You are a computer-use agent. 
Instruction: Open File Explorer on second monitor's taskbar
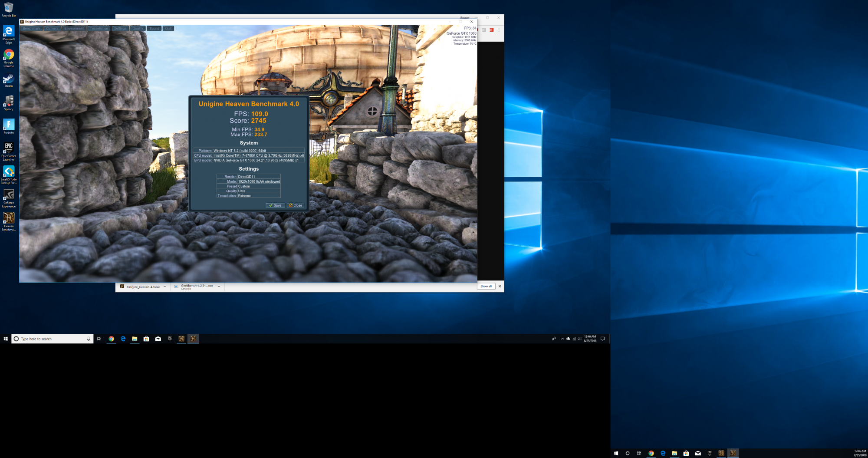(x=674, y=453)
